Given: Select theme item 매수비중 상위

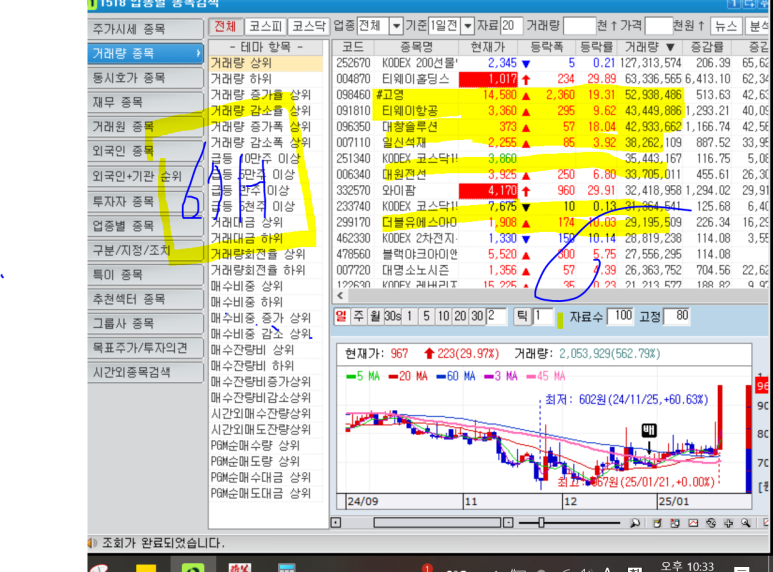Looking at the screenshot, I should pos(266,286).
